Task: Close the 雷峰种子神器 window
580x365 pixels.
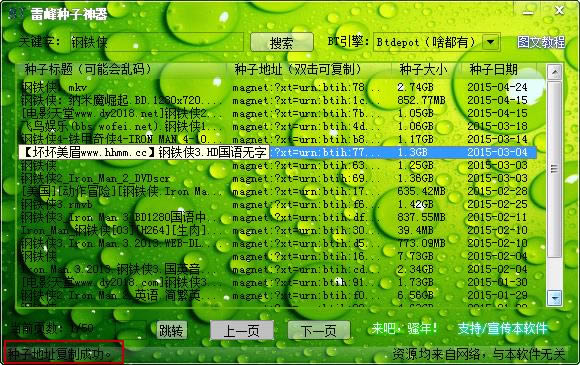Action: tap(559, 11)
